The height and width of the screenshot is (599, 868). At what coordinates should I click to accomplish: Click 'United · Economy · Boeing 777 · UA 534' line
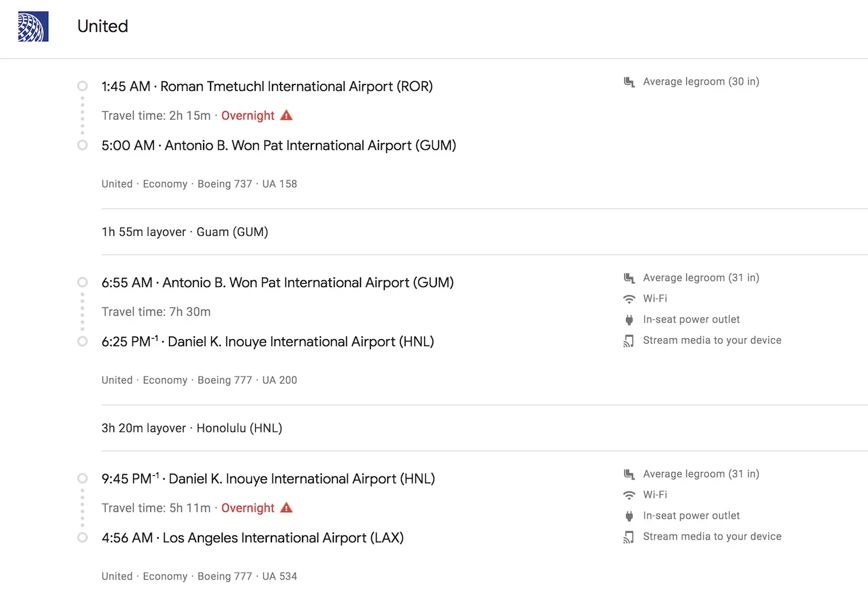point(200,576)
